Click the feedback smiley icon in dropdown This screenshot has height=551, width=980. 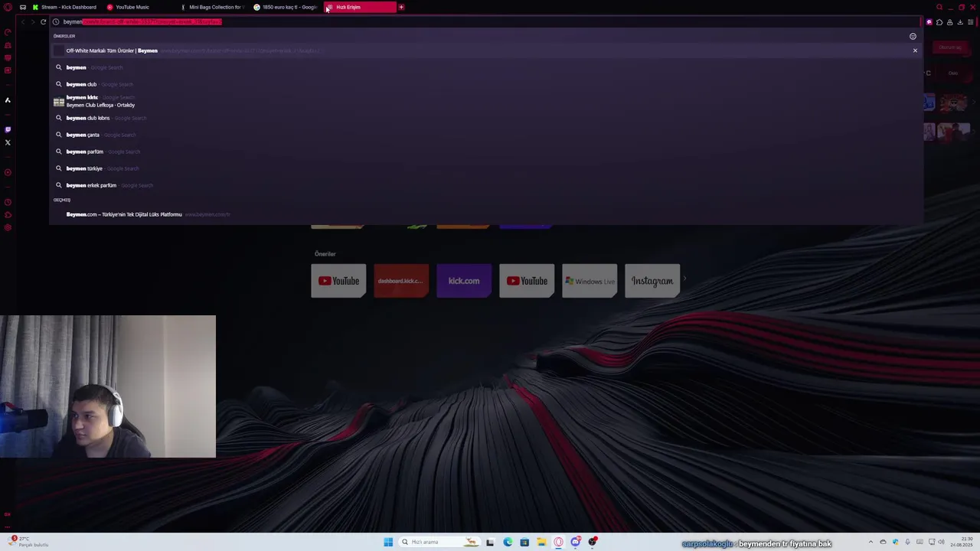point(913,36)
